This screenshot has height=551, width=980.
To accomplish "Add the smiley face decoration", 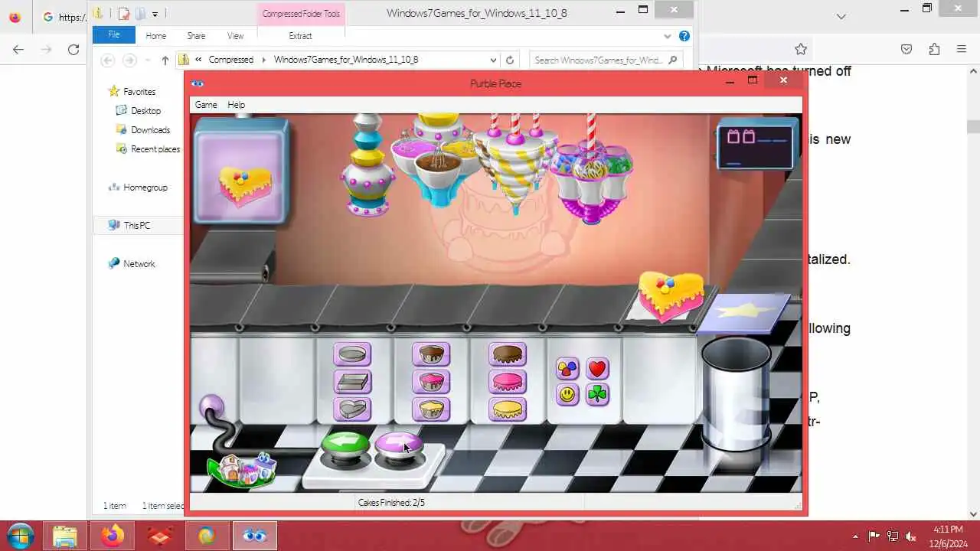I will (567, 395).
